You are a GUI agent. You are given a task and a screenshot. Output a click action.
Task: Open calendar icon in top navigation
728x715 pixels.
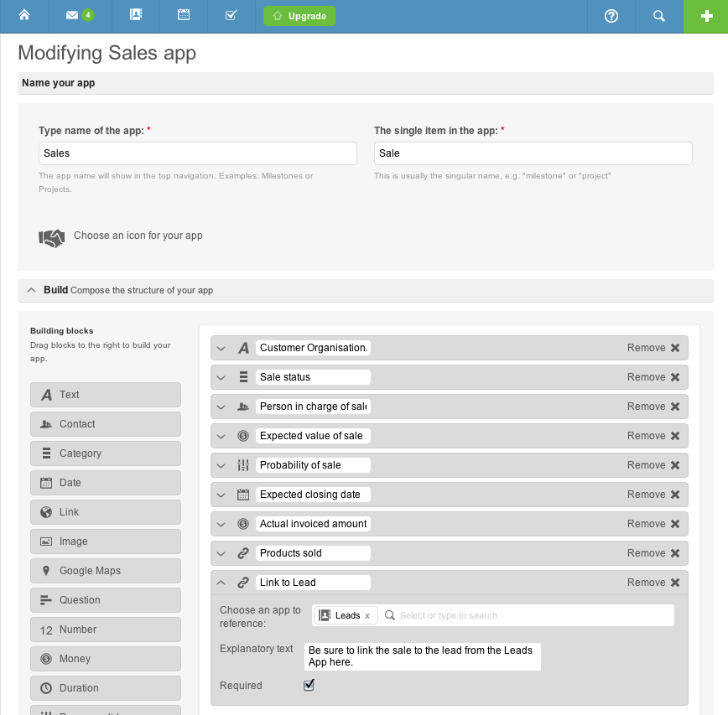pos(184,15)
